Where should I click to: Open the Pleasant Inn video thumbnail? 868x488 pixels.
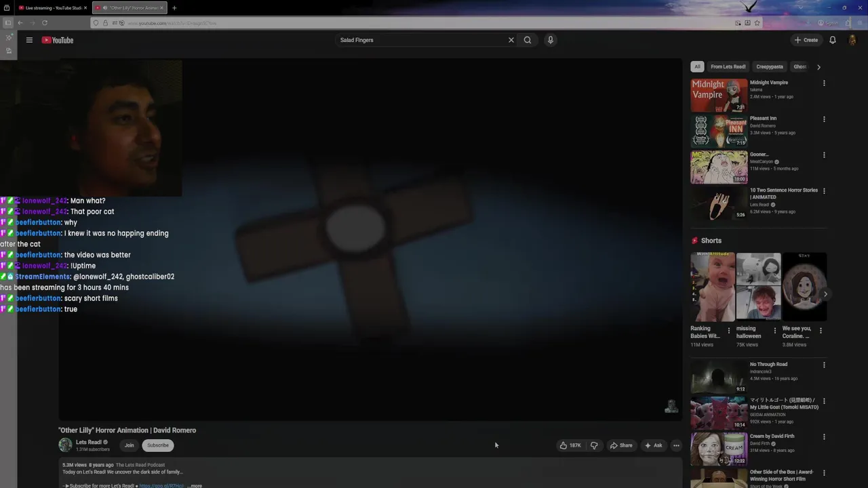719,131
